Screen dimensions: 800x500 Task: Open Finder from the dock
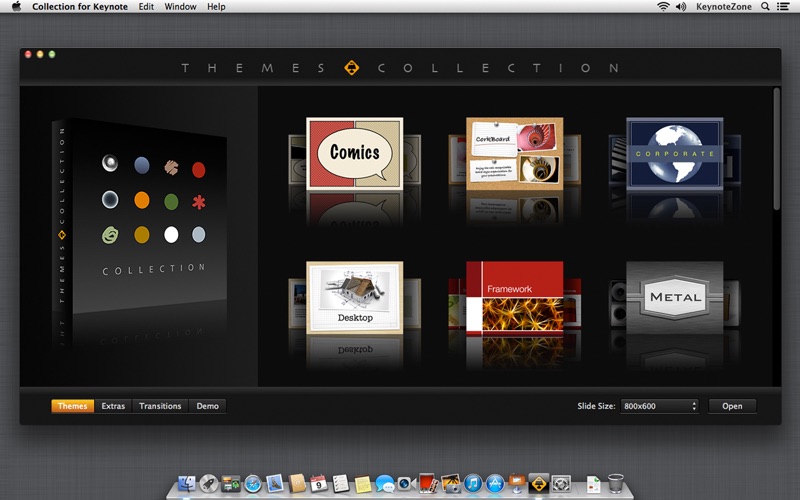[x=186, y=483]
